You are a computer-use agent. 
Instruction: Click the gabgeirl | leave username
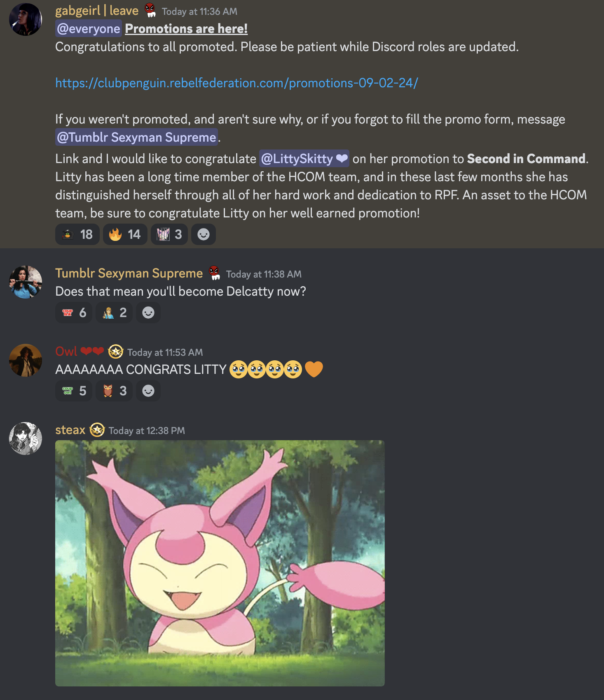pos(97,10)
